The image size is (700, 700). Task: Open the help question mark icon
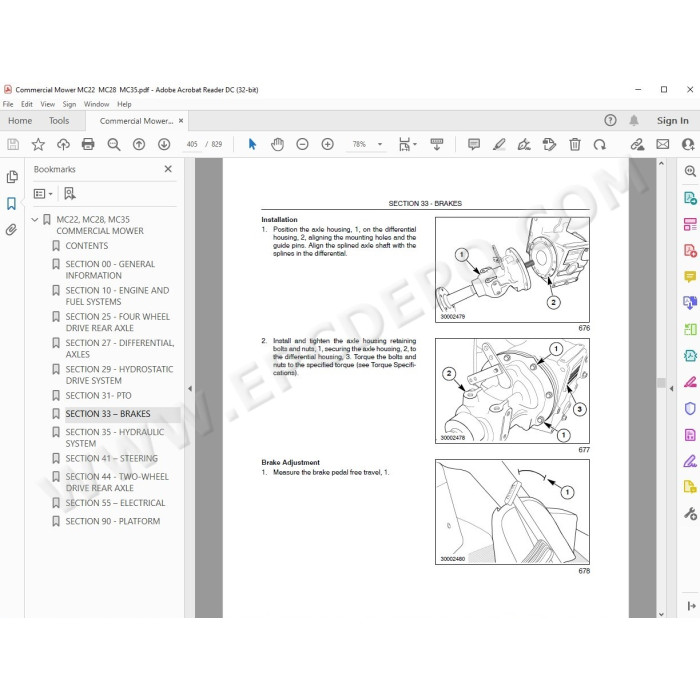[610, 120]
